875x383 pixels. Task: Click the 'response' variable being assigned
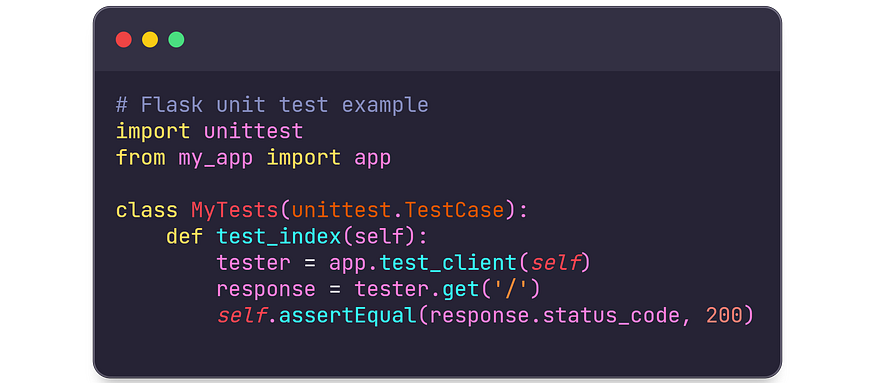coord(266,290)
